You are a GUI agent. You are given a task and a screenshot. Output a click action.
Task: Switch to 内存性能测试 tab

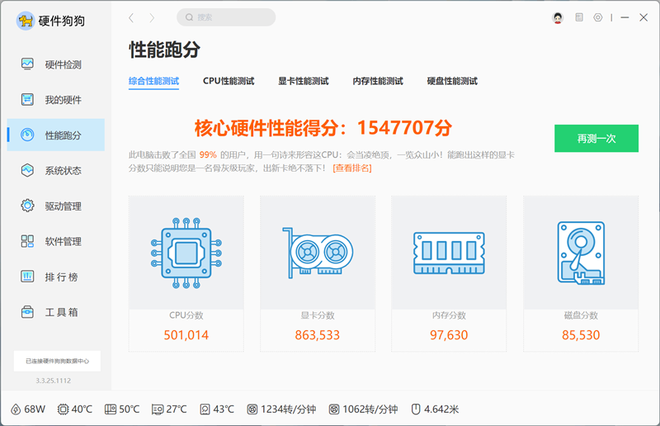click(378, 81)
